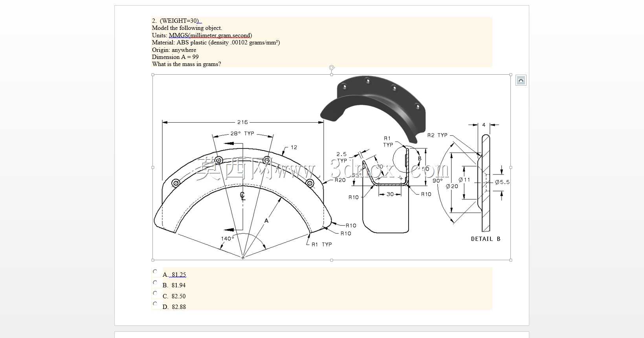Click the answer text "81.94"
The width and height of the screenshot is (644, 338).
tap(178, 285)
